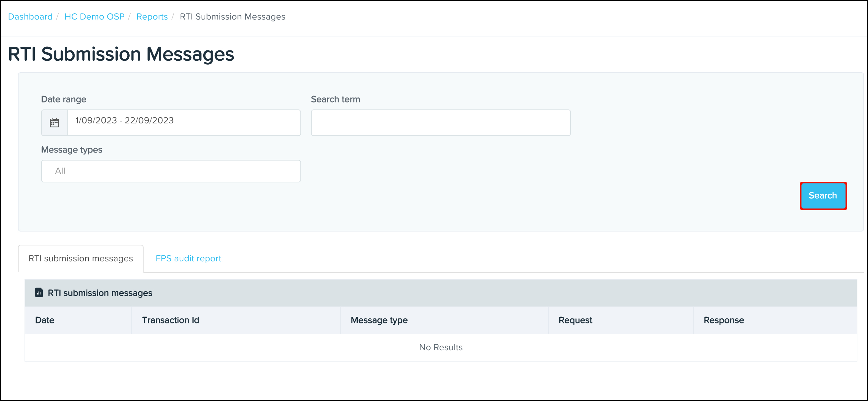Open the Message types dropdown showing All
868x401 pixels.
point(170,171)
